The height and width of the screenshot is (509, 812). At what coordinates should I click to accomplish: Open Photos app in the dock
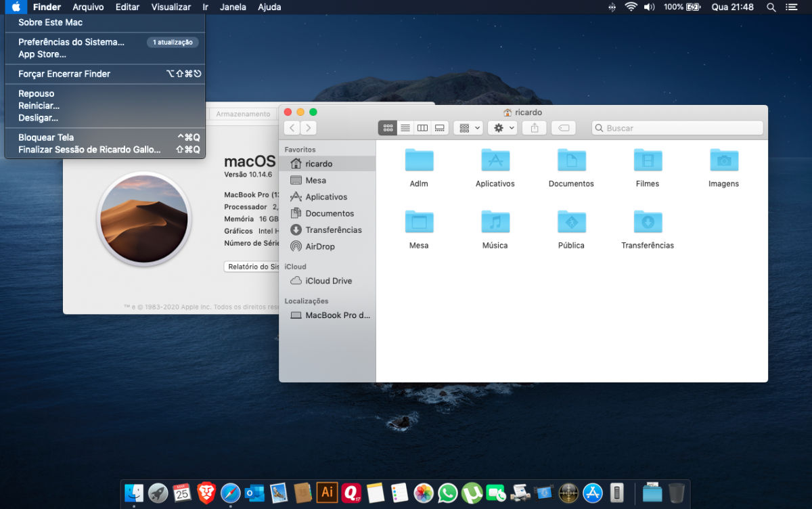click(424, 493)
